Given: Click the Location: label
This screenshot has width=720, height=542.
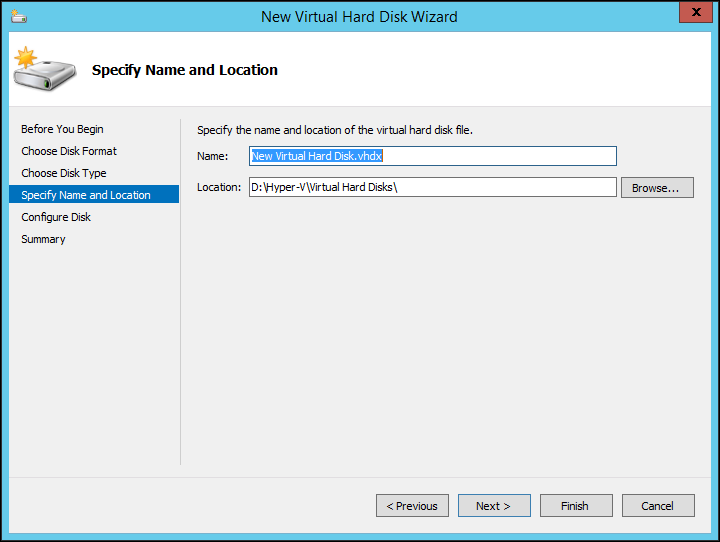Looking at the screenshot, I should click(219, 188).
